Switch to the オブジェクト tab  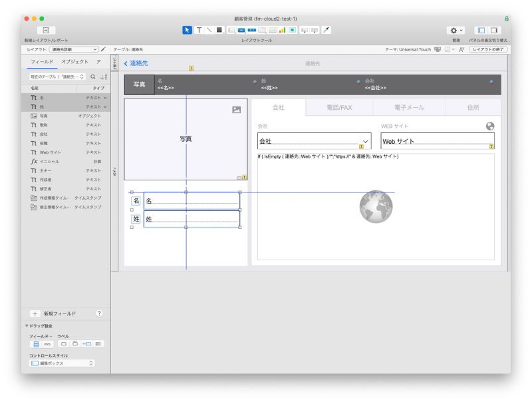pos(74,62)
